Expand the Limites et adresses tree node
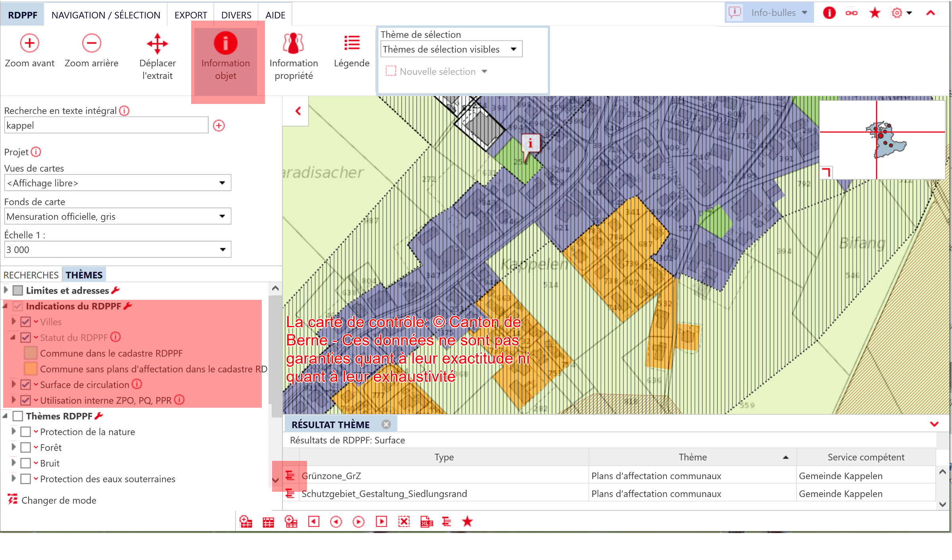952x560 pixels. pos(6,290)
